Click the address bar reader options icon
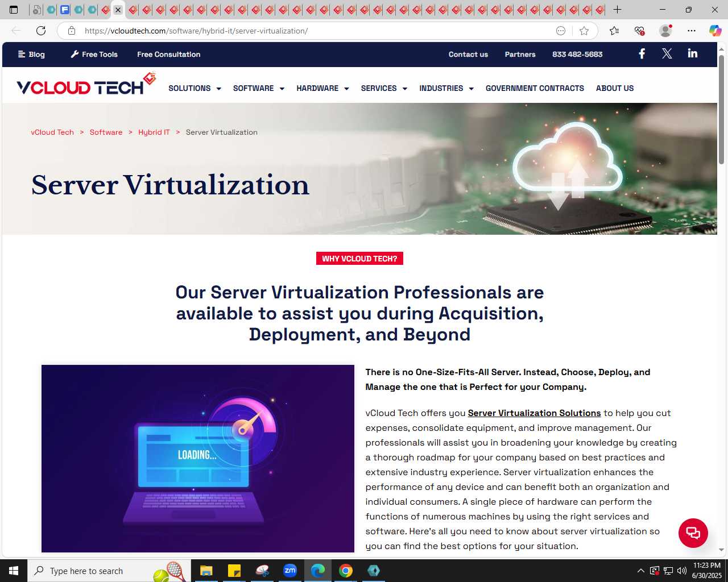This screenshot has height=582, width=728. click(561, 31)
